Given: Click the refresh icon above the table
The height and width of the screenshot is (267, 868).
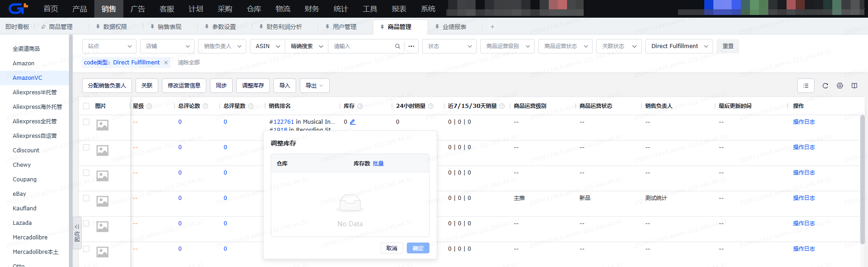Looking at the screenshot, I should [x=825, y=86].
